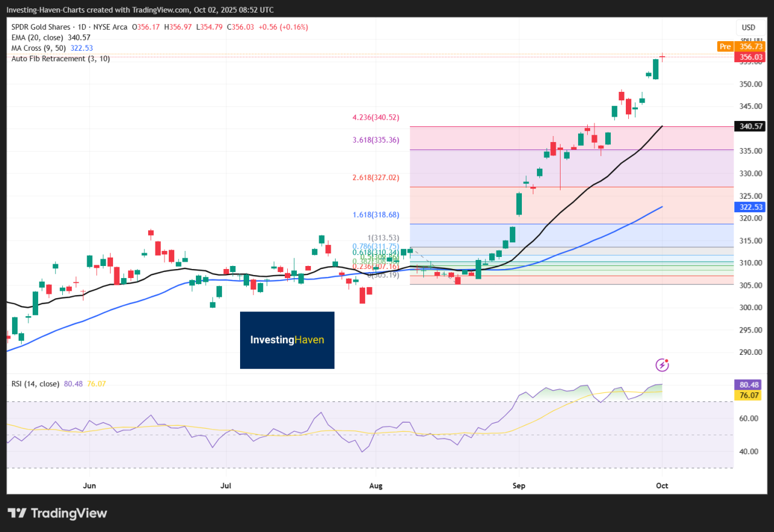
Task: Click the 2.618(327.02) Fibonacci level label
Action: coord(375,178)
